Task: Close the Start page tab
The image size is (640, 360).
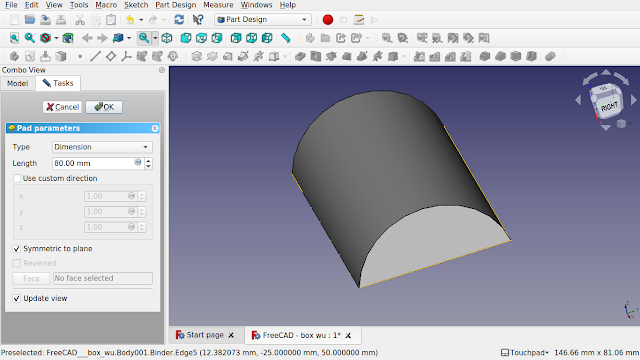Action: click(x=231, y=335)
